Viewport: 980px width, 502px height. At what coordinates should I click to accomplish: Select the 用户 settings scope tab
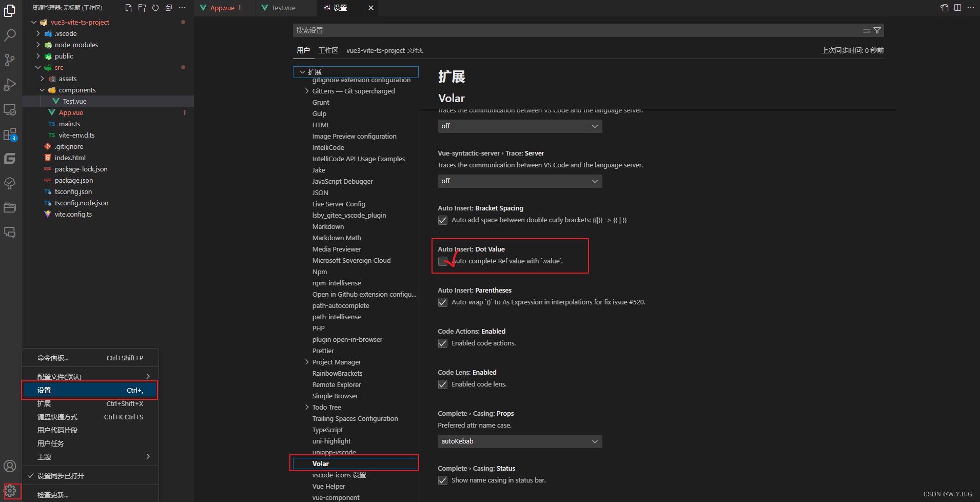(303, 50)
